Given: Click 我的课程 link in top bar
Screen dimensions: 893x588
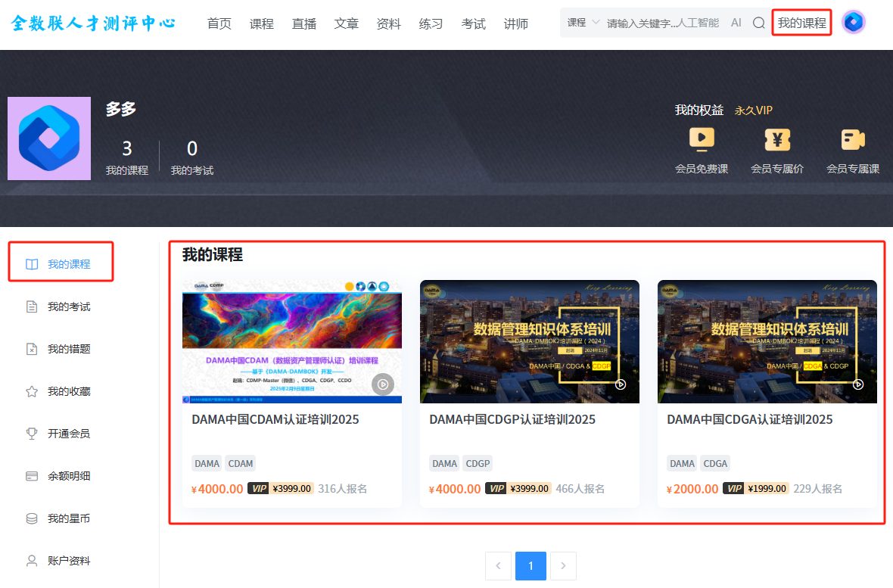Looking at the screenshot, I should pyautogui.click(x=801, y=23).
